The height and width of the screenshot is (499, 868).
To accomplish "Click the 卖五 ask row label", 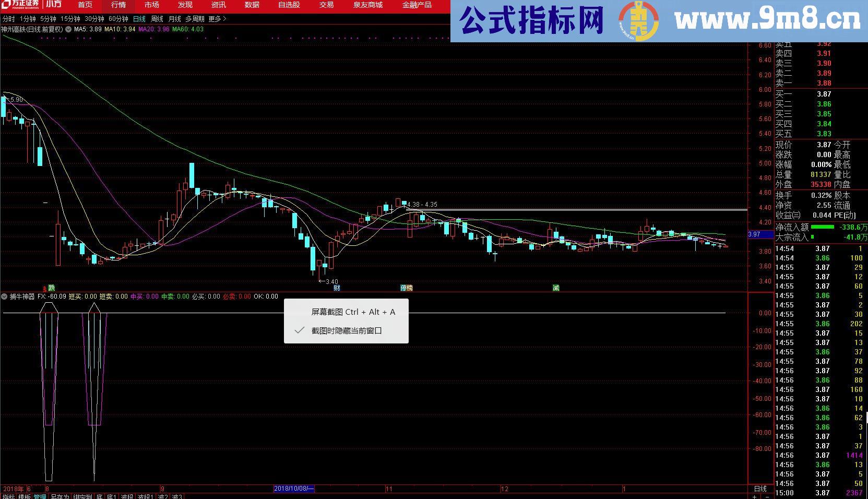I will tap(783, 45).
